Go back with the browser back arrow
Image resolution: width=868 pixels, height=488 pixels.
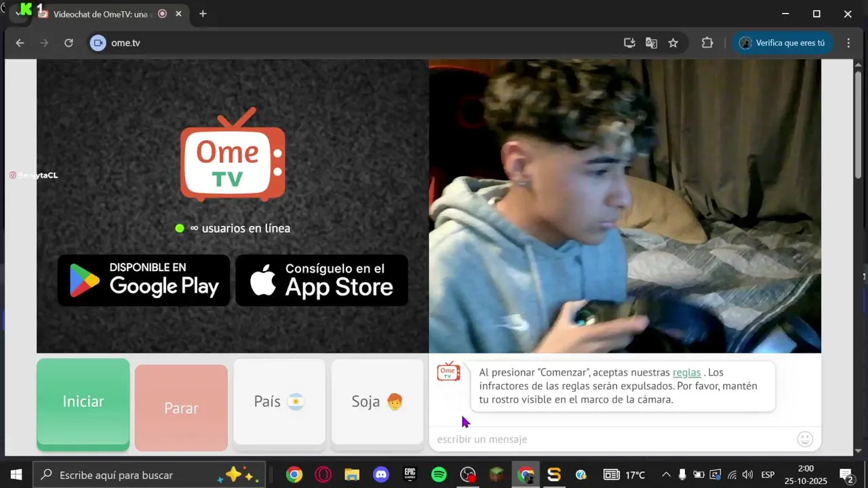[x=20, y=43]
